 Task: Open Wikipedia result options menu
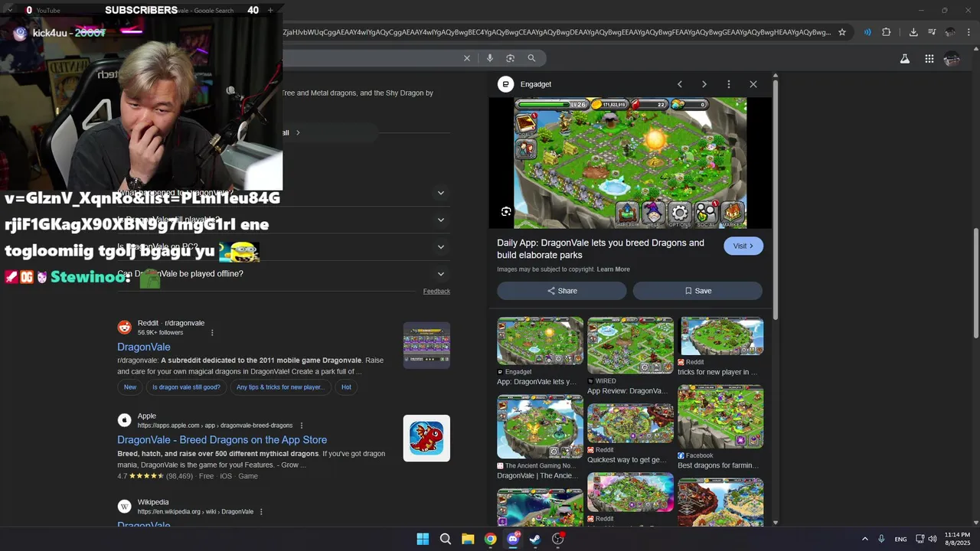click(x=261, y=511)
